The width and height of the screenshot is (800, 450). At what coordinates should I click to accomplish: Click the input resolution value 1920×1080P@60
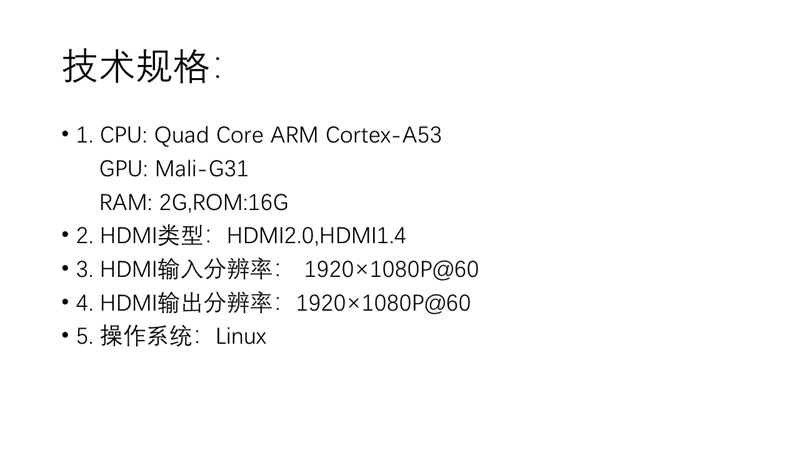click(391, 269)
